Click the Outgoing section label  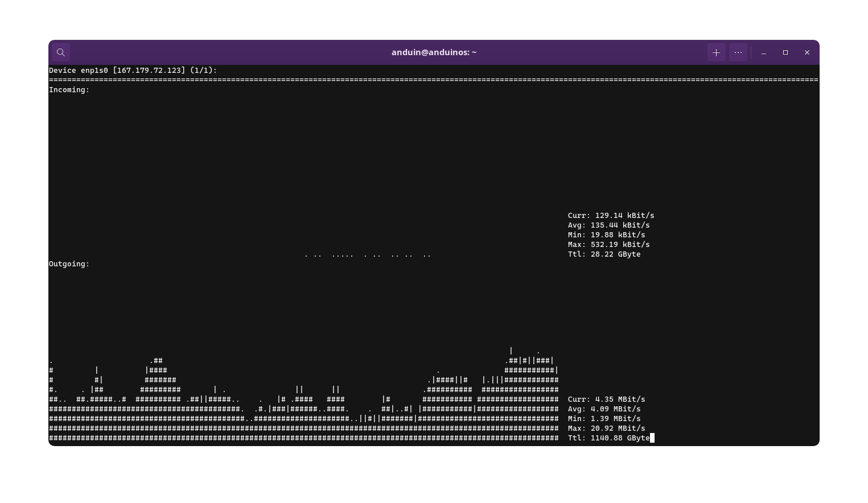[69, 264]
